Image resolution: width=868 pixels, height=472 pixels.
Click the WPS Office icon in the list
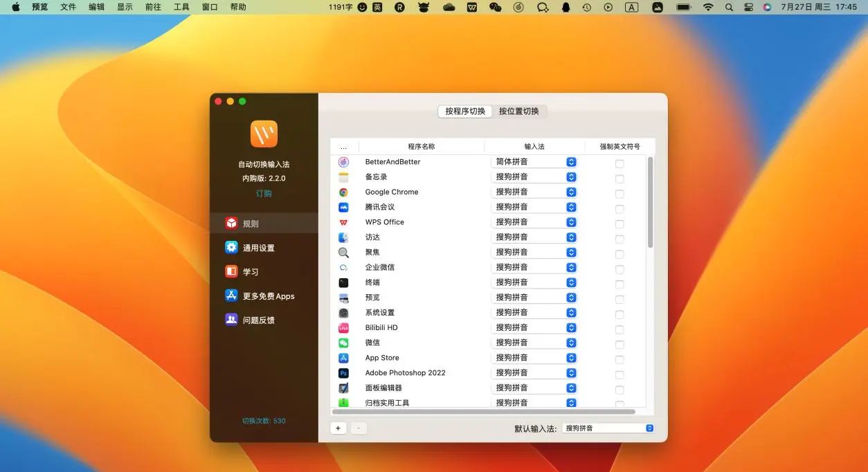(x=344, y=221)
